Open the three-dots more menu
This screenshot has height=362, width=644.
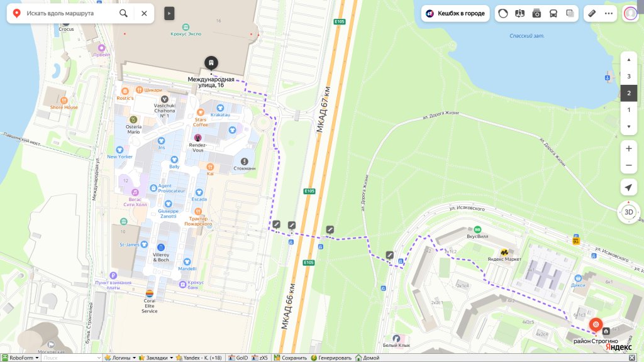click(x=609, y=13)
